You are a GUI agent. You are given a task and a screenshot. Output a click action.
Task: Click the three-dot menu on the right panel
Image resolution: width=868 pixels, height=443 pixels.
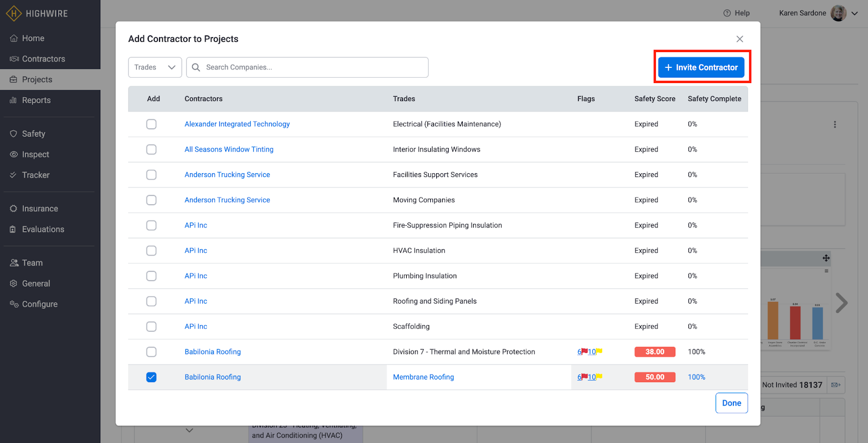pos(834,124)
